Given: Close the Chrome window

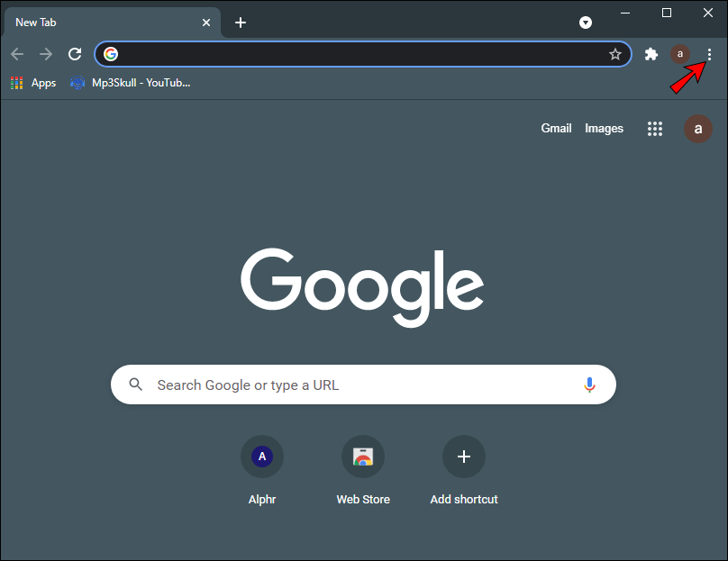Looking at the screenshot, I should 708,13.
